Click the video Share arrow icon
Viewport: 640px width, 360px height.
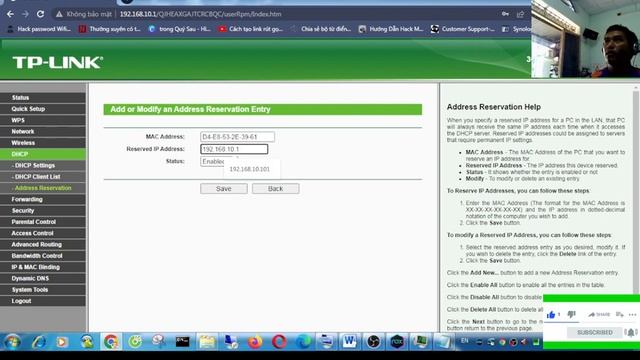(x=592, y=314)
